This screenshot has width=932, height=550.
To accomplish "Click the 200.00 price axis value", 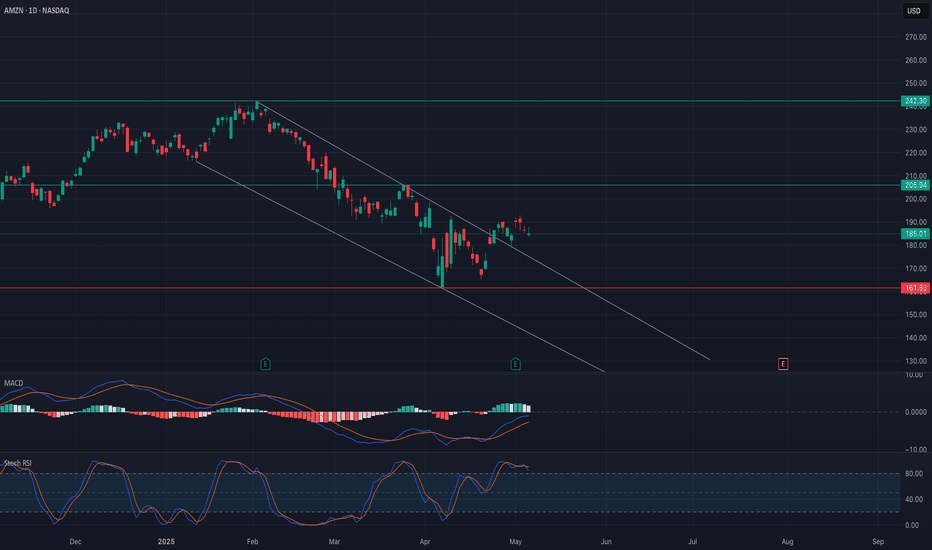I will [x=916, y=199].
